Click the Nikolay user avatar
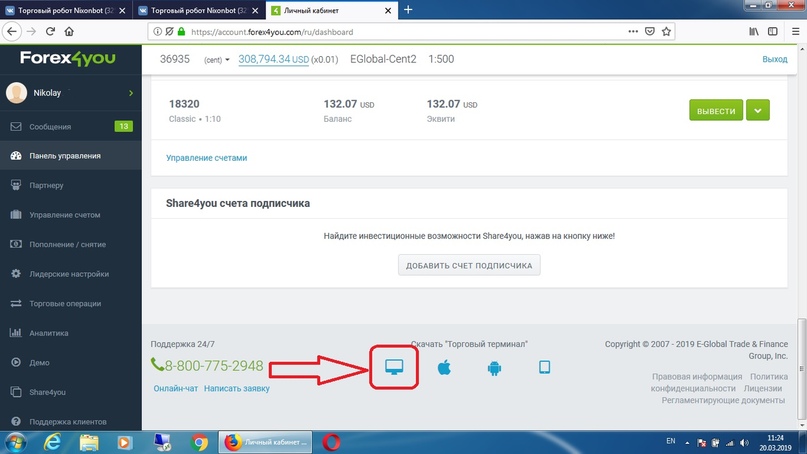Screen dimensions: 807x454 pos(16,93)
